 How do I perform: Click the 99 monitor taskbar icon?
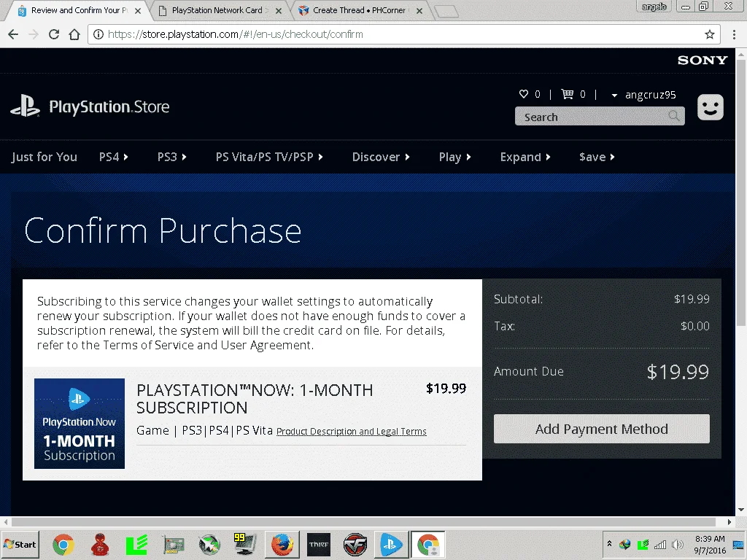tap(245, 544)
